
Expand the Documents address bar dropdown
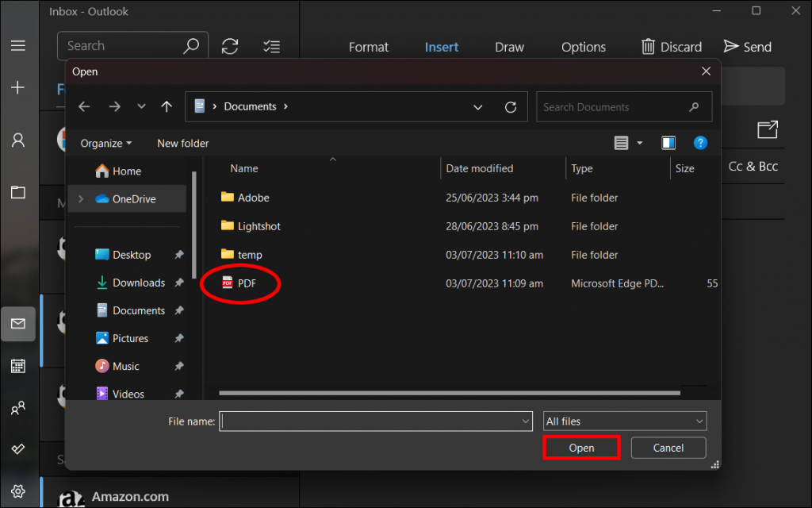point(478,106)
